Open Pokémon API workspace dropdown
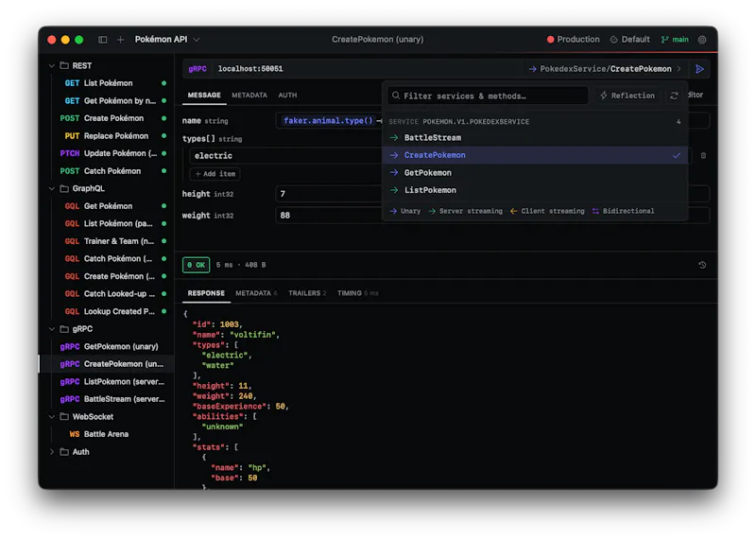Screen dimensions: 756x540 click(x=167, y=40)
